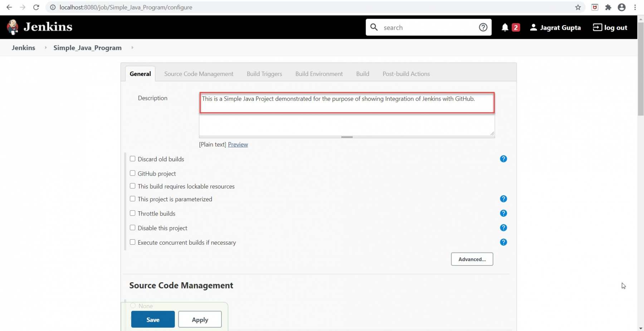This screenshot has height=331, width=644.
Task: Switch to the General tab
Action: pos(140,74)
